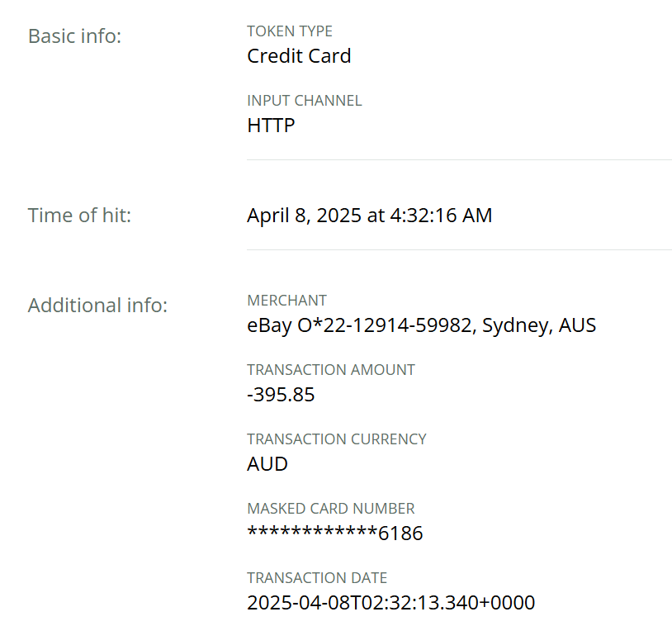Select the AUD currency value
Viewport: 672px width, 626px height.
click(267, 464)
